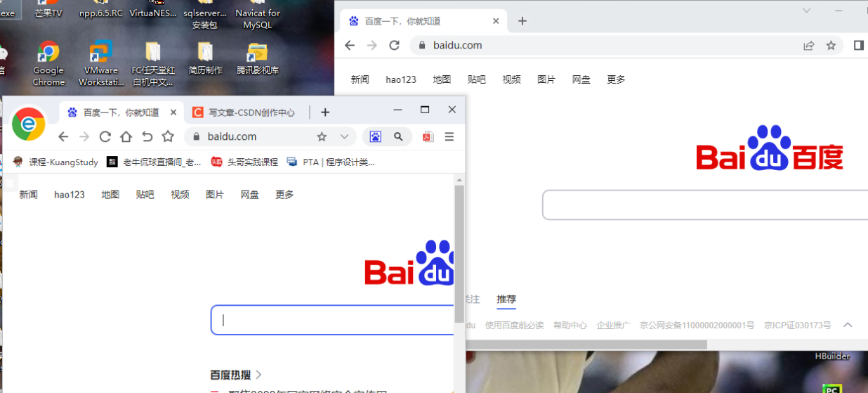
Task: Open the VMware Workstation desktop shortcut
Action: click(101, 63)
